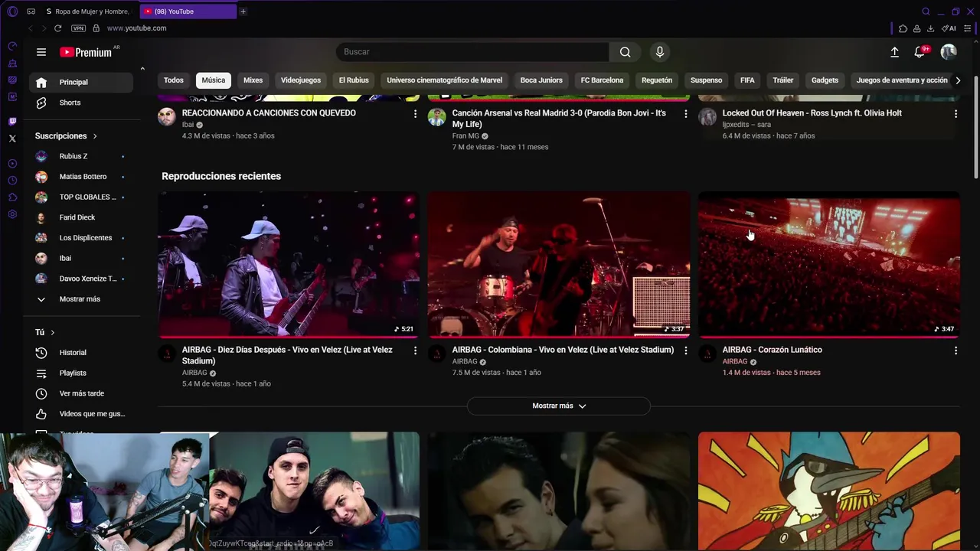
Task: Click the Ibai channel name under Quevedo video
Action: (x=188, y=125)
